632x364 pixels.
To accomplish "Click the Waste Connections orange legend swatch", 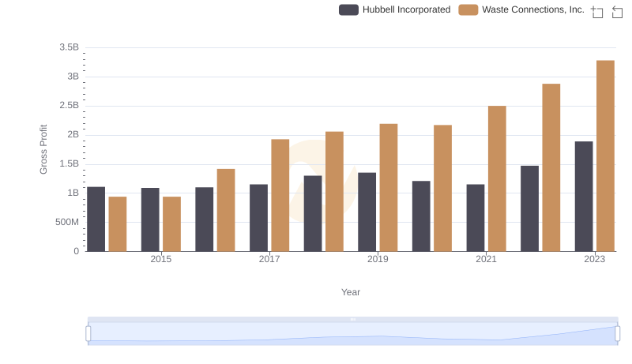I will 468,9.
